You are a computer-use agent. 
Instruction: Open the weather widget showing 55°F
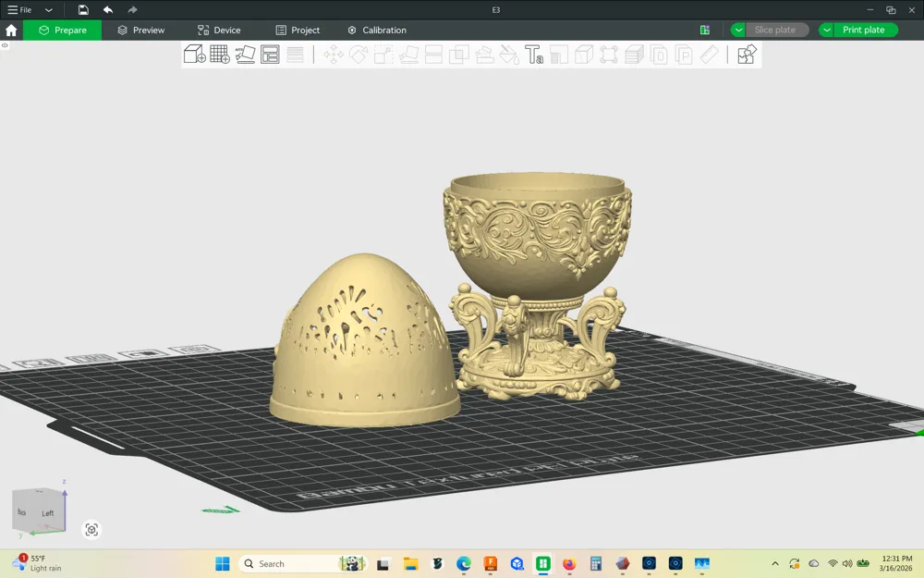[x=37, y=563]
